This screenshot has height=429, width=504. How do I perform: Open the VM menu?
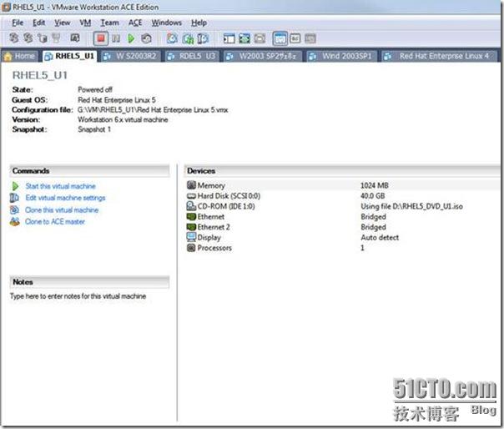(x=85, y=23)
